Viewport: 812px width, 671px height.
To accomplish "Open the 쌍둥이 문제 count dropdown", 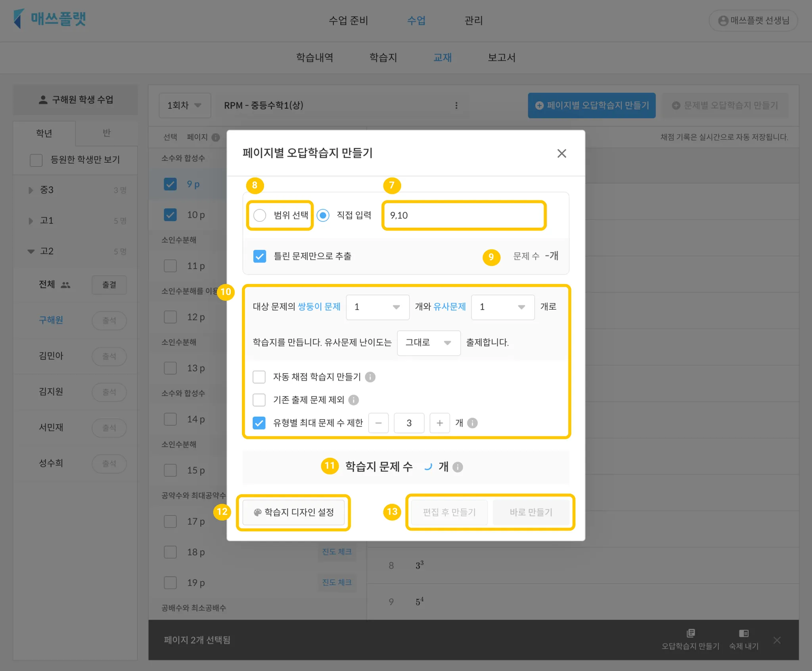I will click(377, 307).
